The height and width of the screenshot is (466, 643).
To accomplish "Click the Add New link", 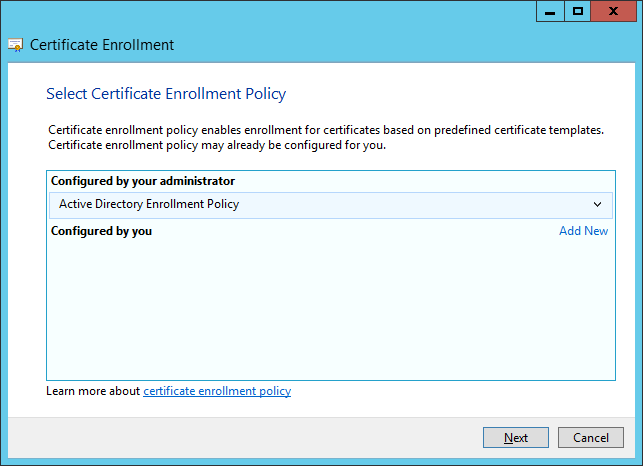I will click(584, 231).
